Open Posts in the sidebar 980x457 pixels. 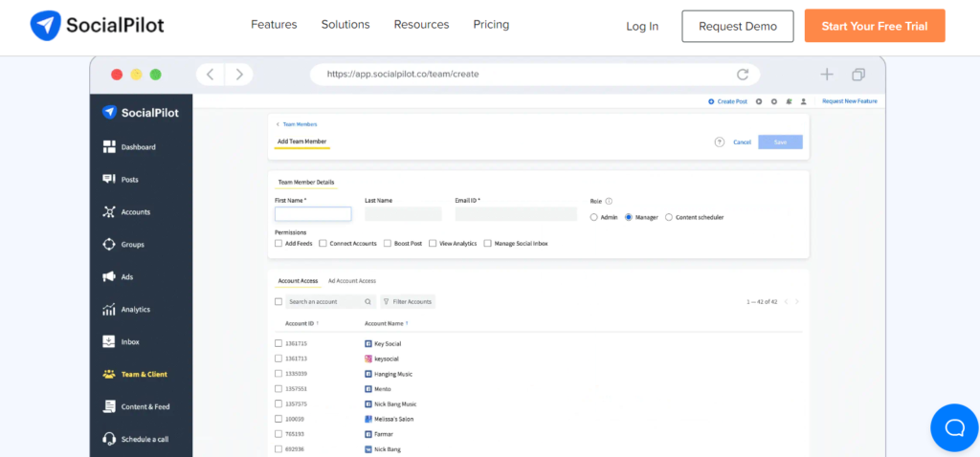(x=121, y=180)
